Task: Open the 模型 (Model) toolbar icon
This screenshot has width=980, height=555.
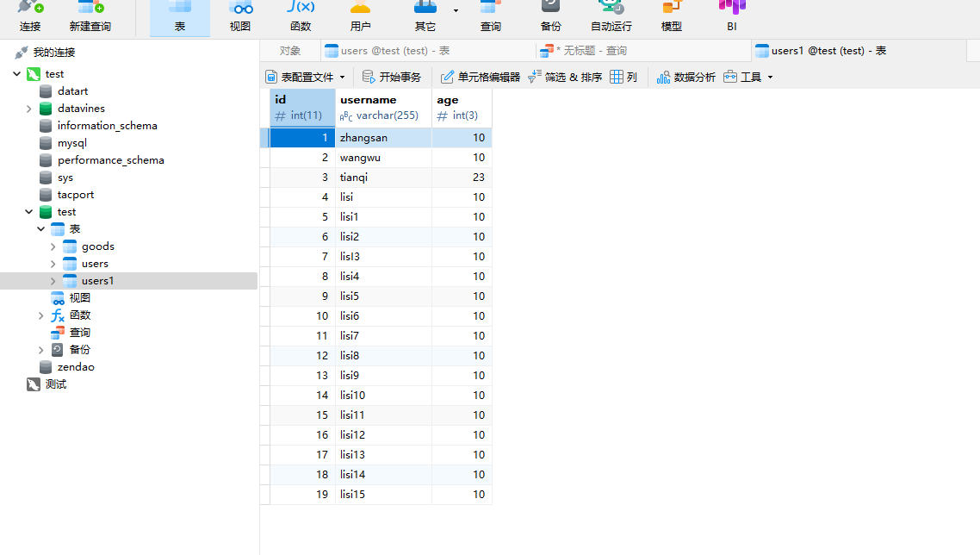Action: [x=672, y=16]
